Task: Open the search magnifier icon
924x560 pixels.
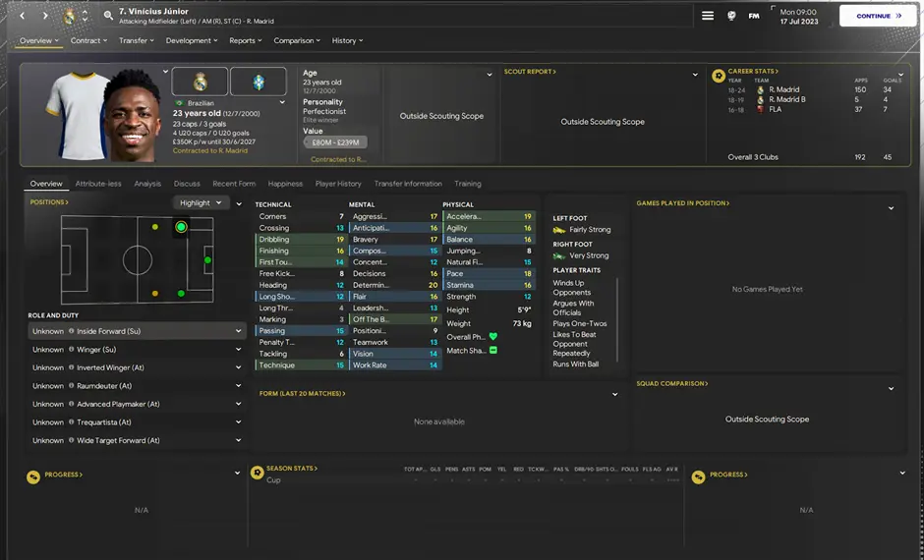Action: pos(108,16)
